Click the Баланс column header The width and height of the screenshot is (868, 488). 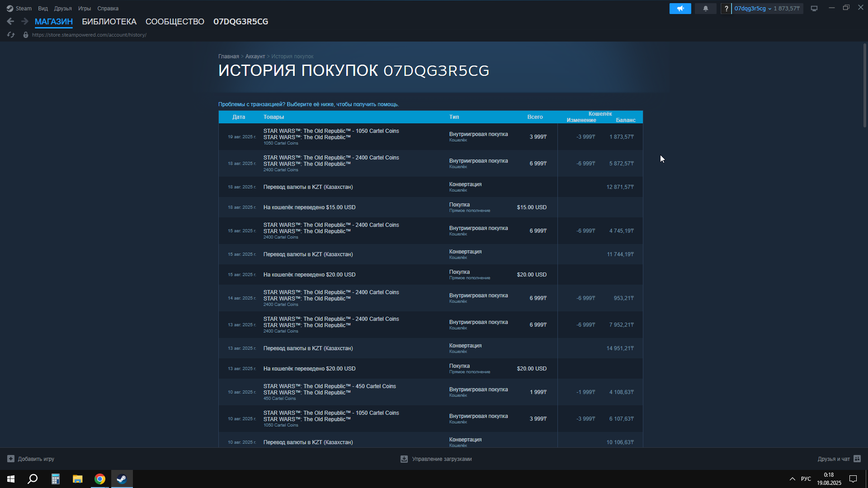[x=626, y=120]
